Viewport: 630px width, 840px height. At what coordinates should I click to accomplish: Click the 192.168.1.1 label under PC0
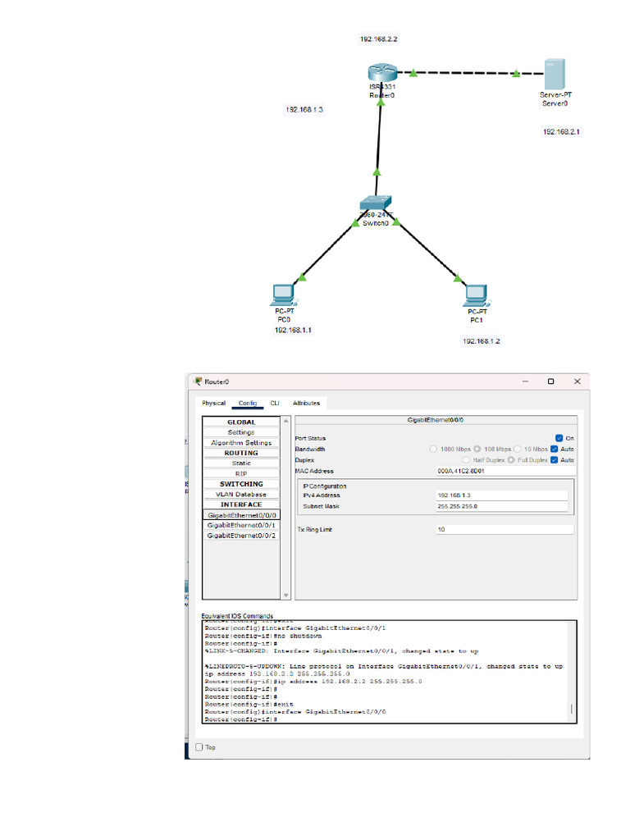coord(293,330)
